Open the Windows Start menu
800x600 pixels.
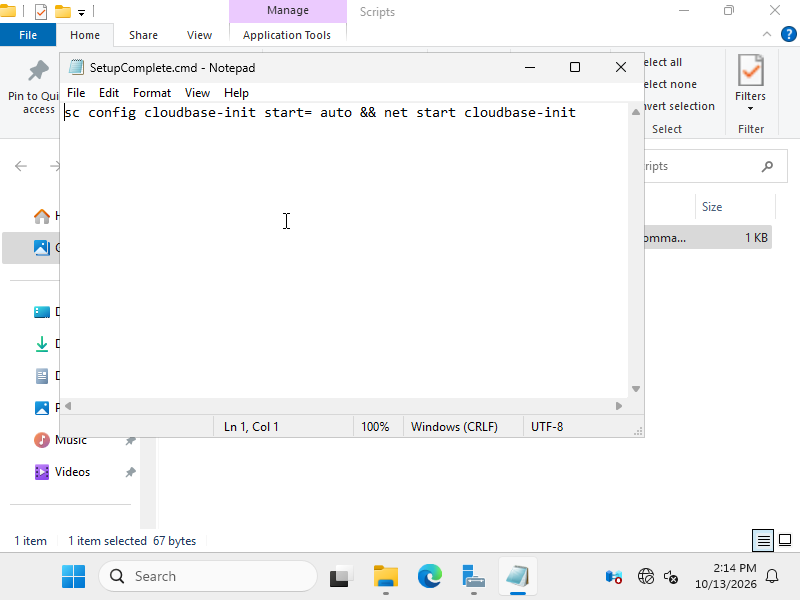pos(73,577)
